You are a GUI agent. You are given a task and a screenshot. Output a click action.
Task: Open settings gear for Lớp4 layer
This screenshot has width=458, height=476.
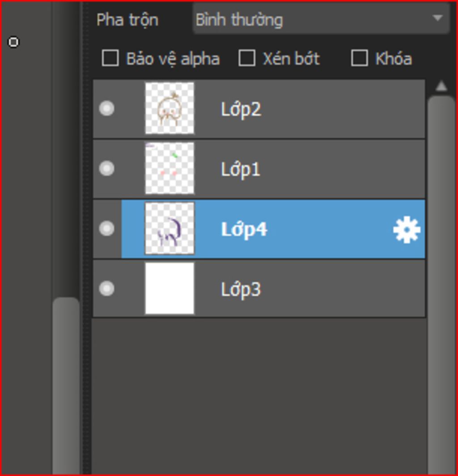coord(407,229)
